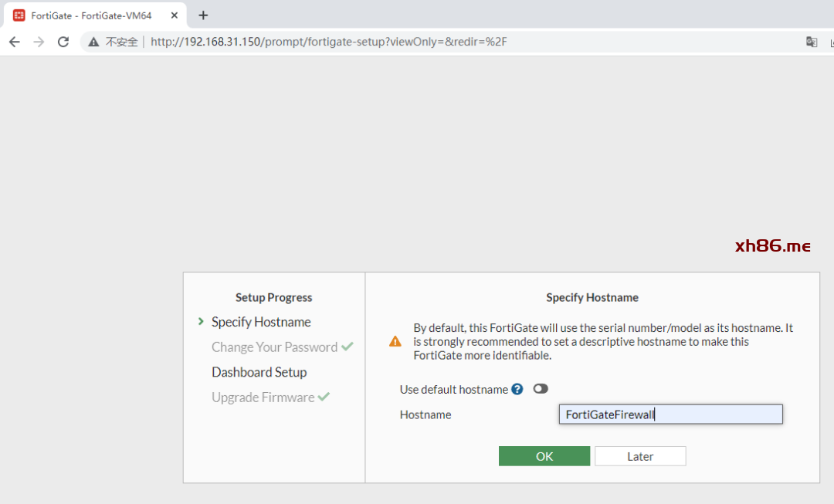Click the Later button
This screenshot has width=834, height=504.
point(640,456)
